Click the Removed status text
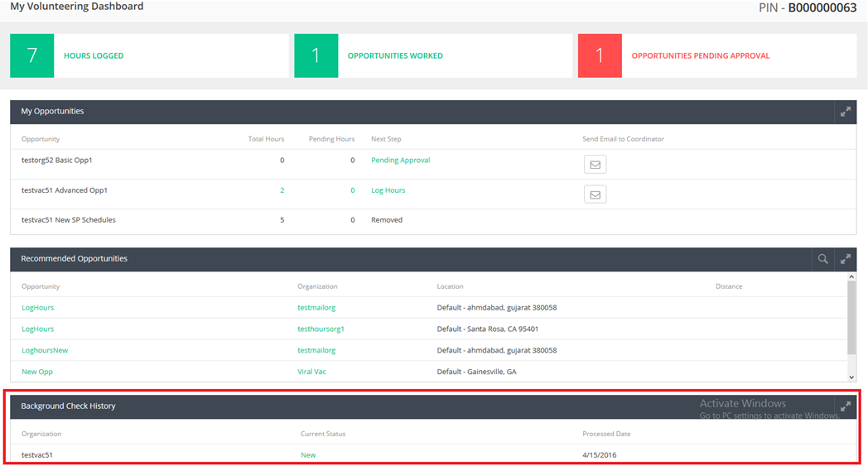This screenshot has height=466, width=868. pyautogui.click(x=387, y=219)
